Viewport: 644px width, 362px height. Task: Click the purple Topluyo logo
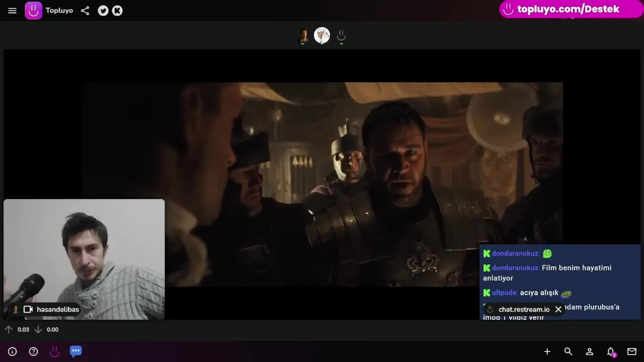33,11
